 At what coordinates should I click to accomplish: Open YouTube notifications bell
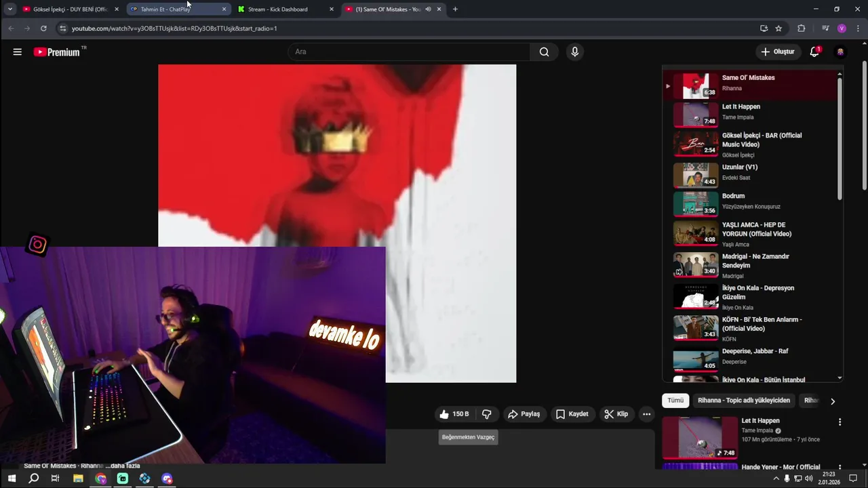[815, 52]
